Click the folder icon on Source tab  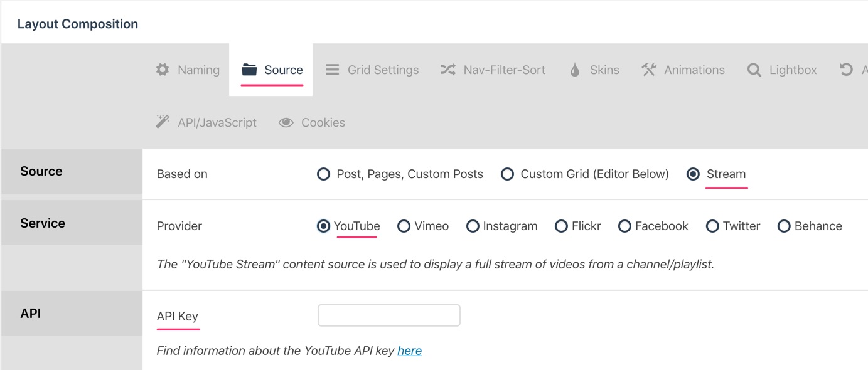[249, 70]
